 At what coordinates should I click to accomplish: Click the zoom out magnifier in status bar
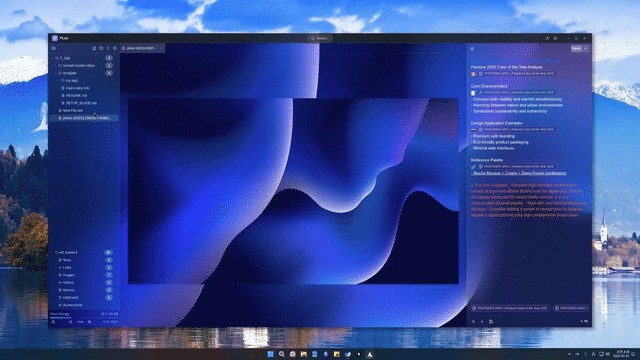click(71, 322)
